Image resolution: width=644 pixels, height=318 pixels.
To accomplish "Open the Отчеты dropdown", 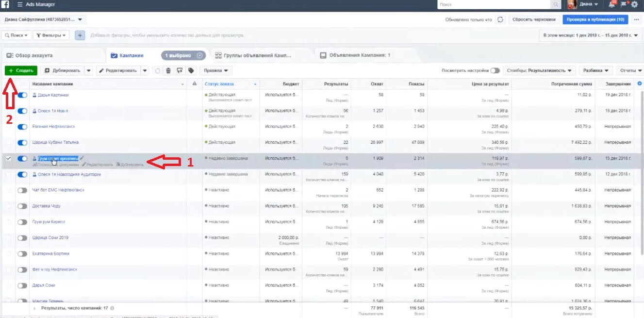I will pos(629,70).
